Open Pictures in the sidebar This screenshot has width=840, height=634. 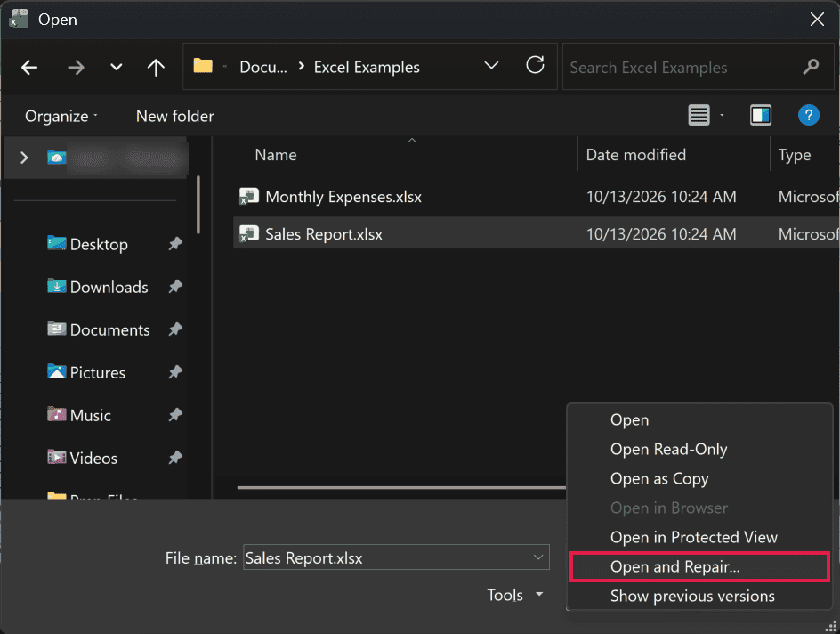coord(98,373)
